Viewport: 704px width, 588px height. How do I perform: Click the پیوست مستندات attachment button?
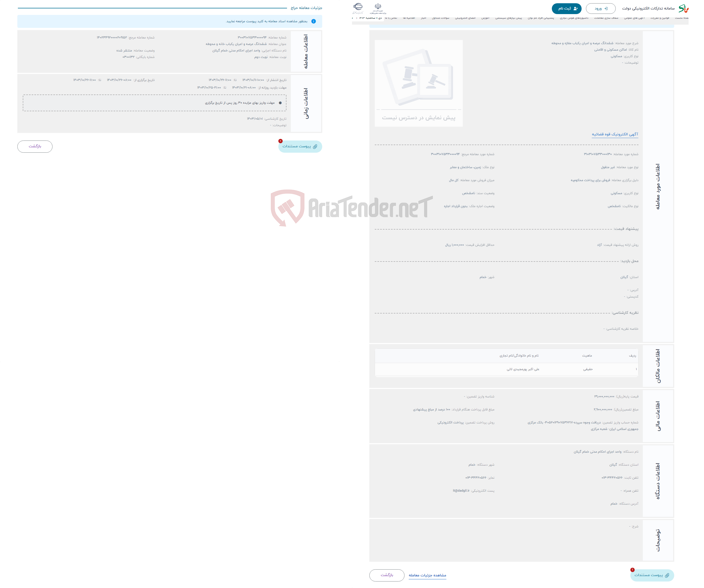click(299, 147)
